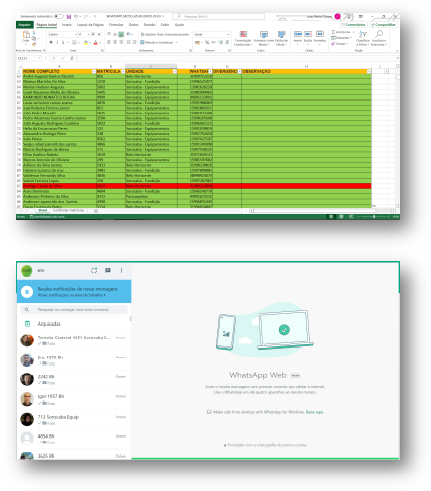Click the Excel search box (Pesquisar)
Image resolution: width=431 pixels, height=491 pixels.
pyautogui.click(x=219, y=16)
